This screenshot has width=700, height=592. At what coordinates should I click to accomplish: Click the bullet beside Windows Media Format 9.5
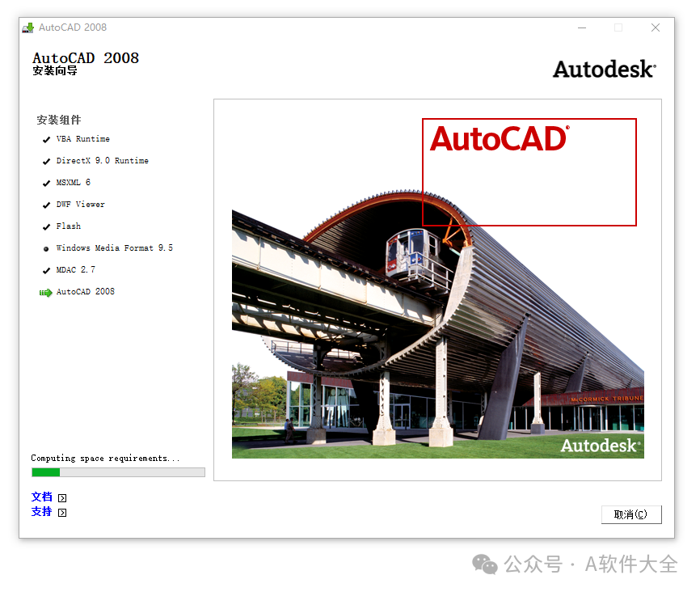pos(46,249)
